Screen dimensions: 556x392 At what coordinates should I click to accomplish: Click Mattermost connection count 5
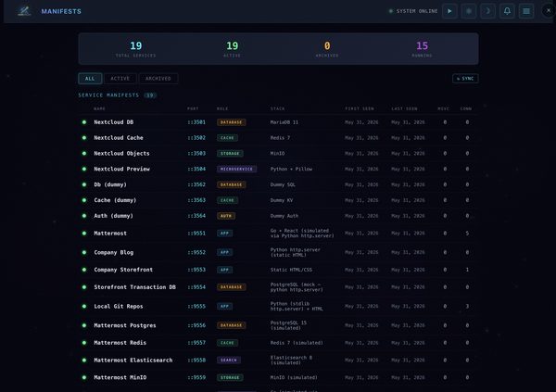pyautogui.click(x=467, y=234)
